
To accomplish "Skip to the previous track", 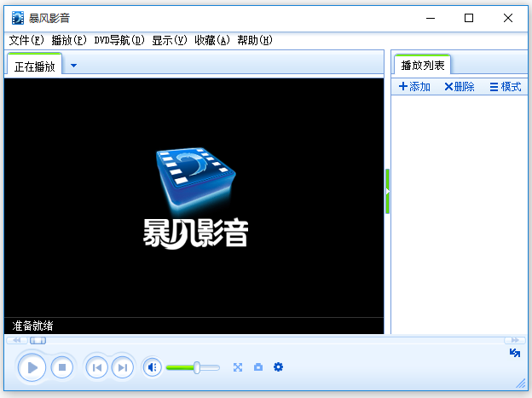I will 97,367.
